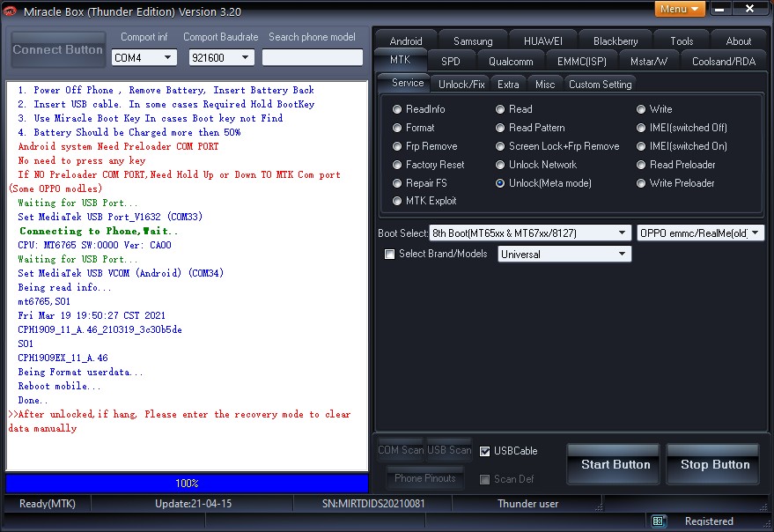Click the Search phone model field
The height and width of the screenshot is (532, 774).
click(312, 58)
